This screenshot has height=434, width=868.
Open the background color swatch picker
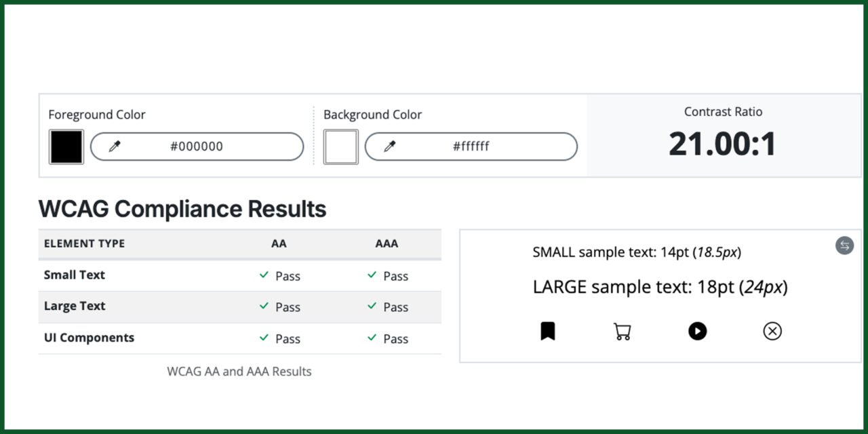tap(340, 146)
